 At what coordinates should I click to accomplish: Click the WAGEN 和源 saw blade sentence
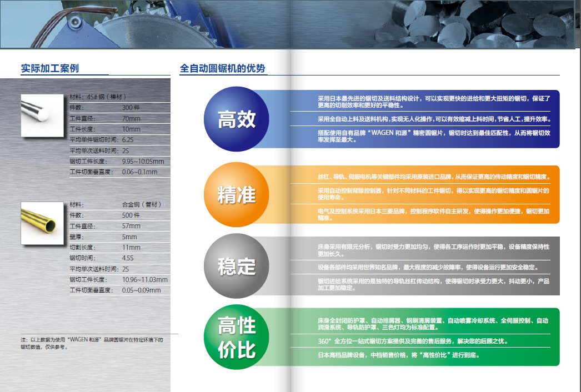433,137
